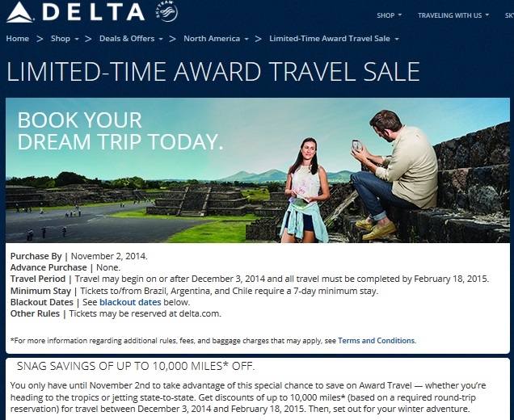Viewport: 514px width, 420px height.
Task: Click the Snag Savings section heading
Action: [136, 367]
